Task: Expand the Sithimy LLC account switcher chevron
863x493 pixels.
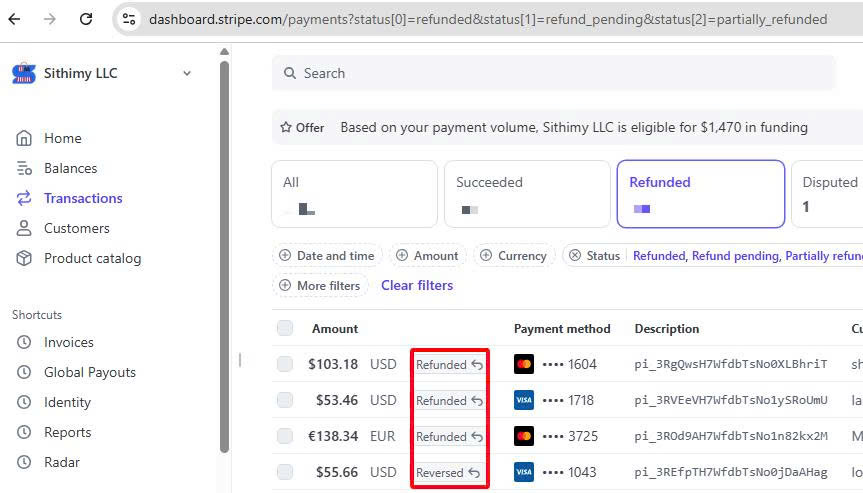Action: point(187,73)
